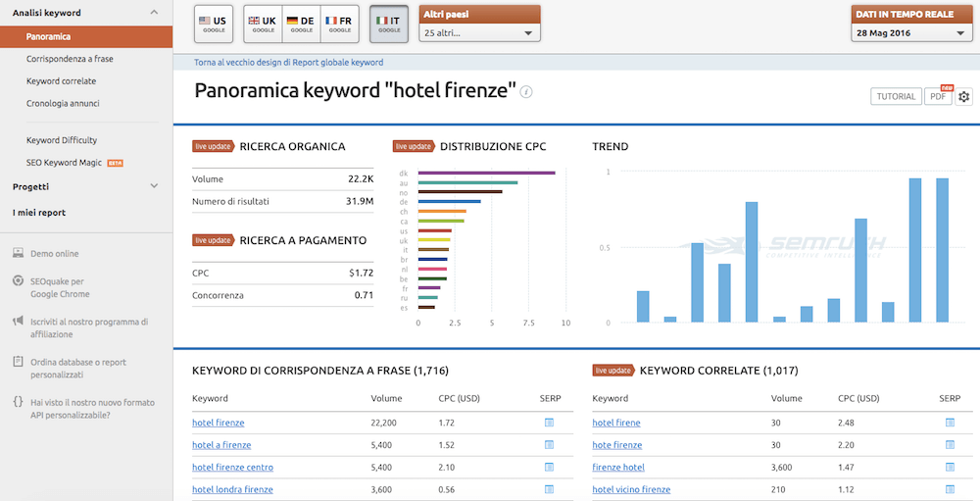Click the TUTORIAL button
This screenshot has height=501, width=980.
[896, 96]
